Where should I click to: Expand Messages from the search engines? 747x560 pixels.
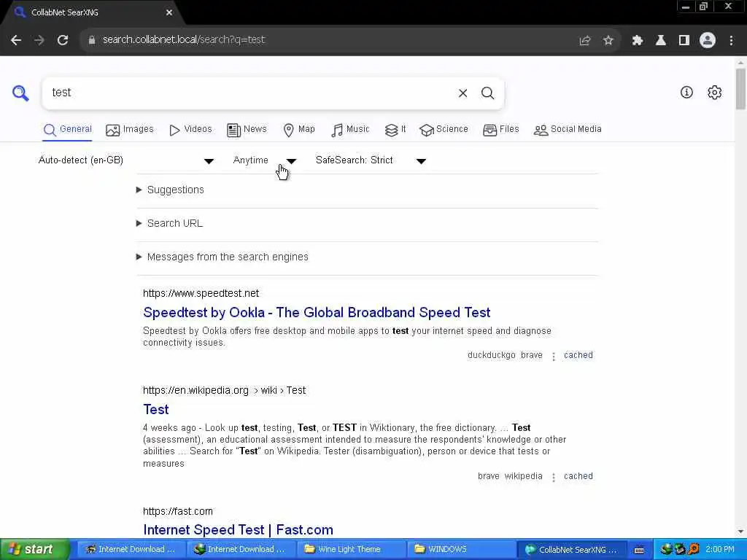point(222,257)
